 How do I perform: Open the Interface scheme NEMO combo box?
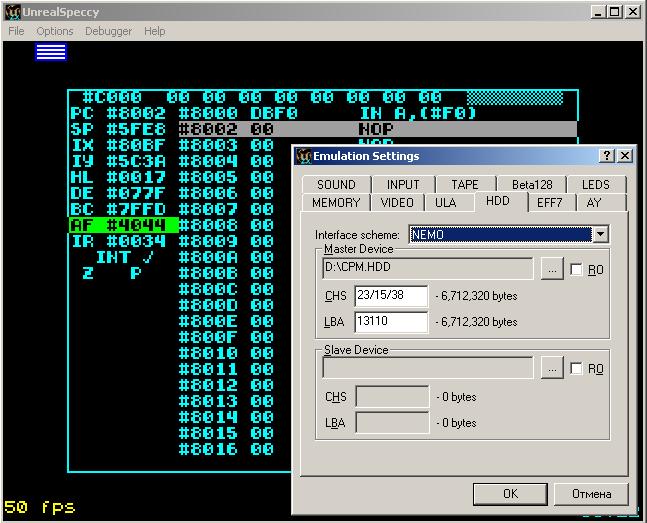(x=500, y=235)
